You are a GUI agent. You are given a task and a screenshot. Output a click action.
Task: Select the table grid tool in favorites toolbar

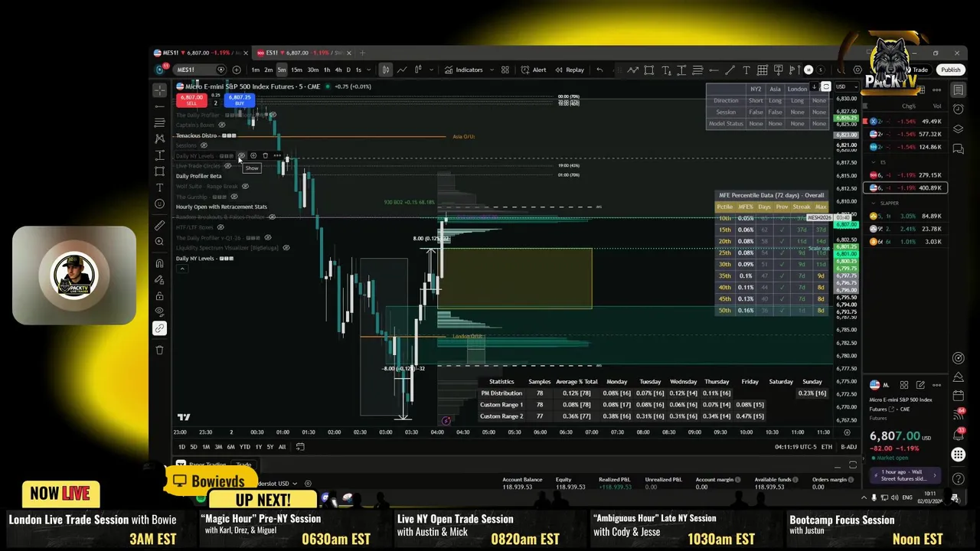point(763,70)
